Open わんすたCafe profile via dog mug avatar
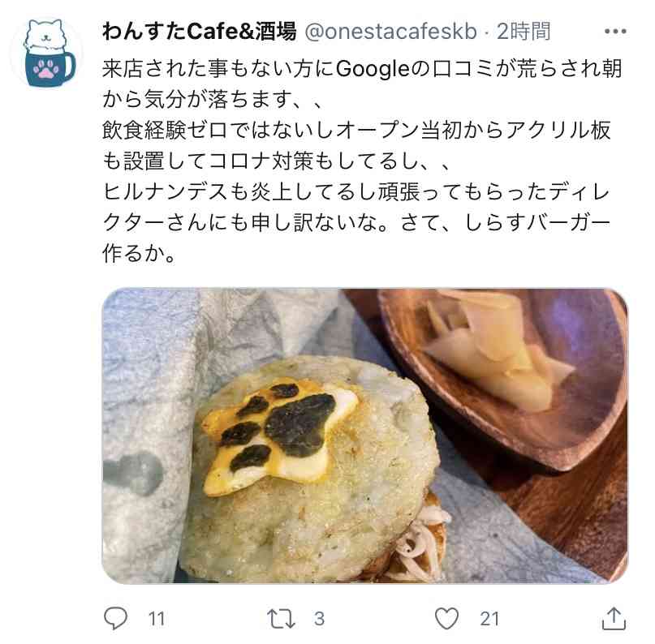Image resolution: width=655 pixels, height=644 pixels. click(x=47, y=53)
